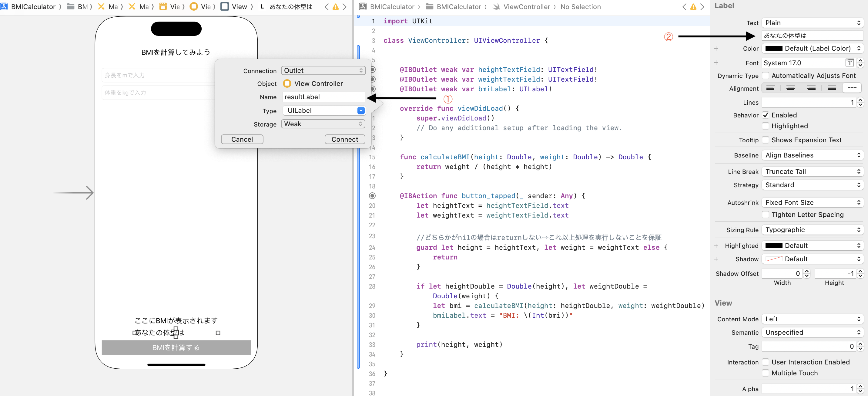Uncheck the Enabled behavior checkbox
The width and height of the screenshot is (868, 396).
766,115
